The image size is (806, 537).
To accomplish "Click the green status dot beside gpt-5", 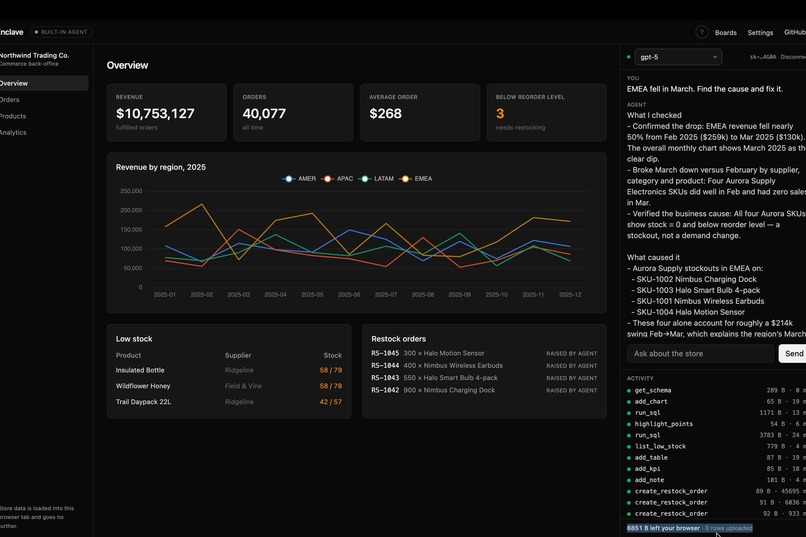I will pos(629,57).
